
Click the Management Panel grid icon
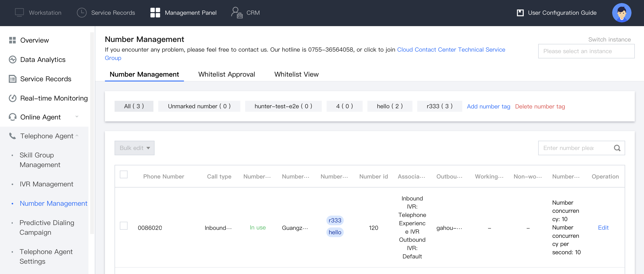[155, 13]
